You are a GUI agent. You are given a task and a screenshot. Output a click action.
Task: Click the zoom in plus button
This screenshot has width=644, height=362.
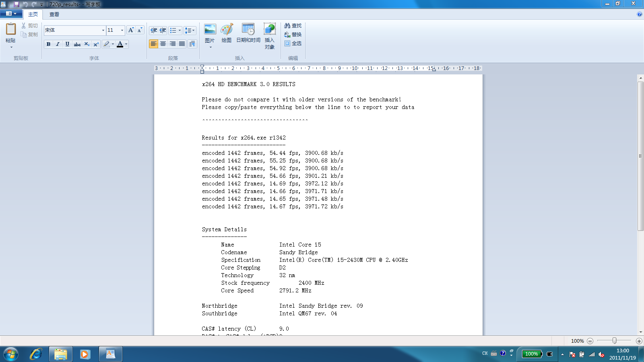coord(639,341)
